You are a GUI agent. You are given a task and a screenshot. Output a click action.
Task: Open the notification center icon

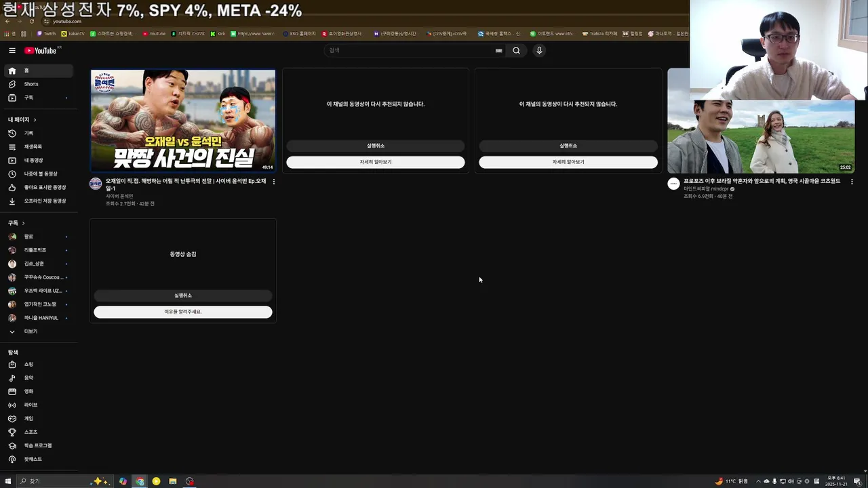pos(857,481)
